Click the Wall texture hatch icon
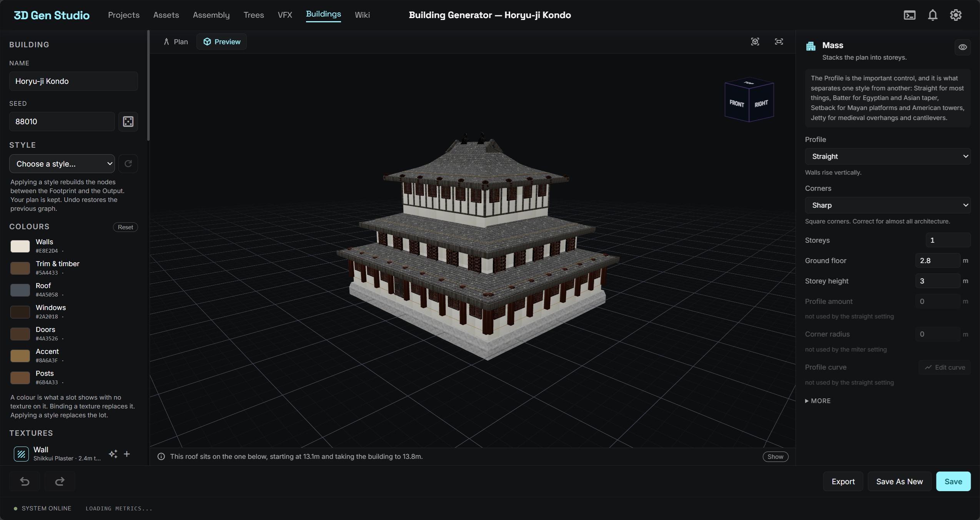 point(21,454)
